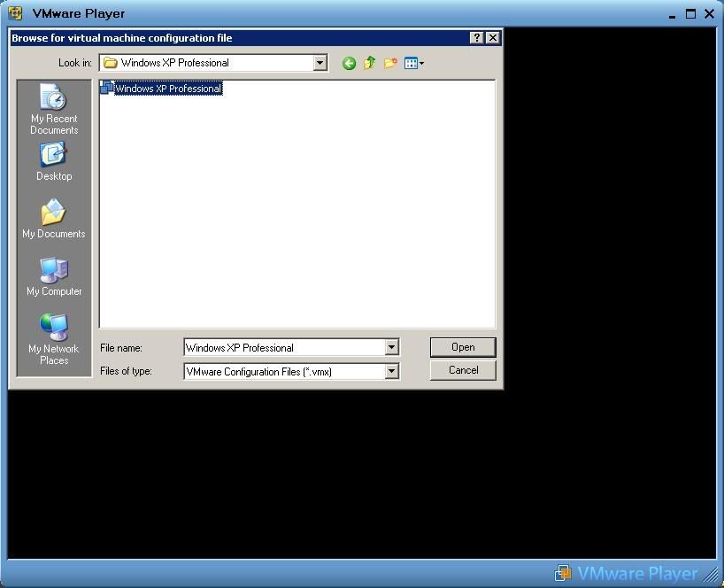Click the dialog's question mark help button

coord(477,37)
